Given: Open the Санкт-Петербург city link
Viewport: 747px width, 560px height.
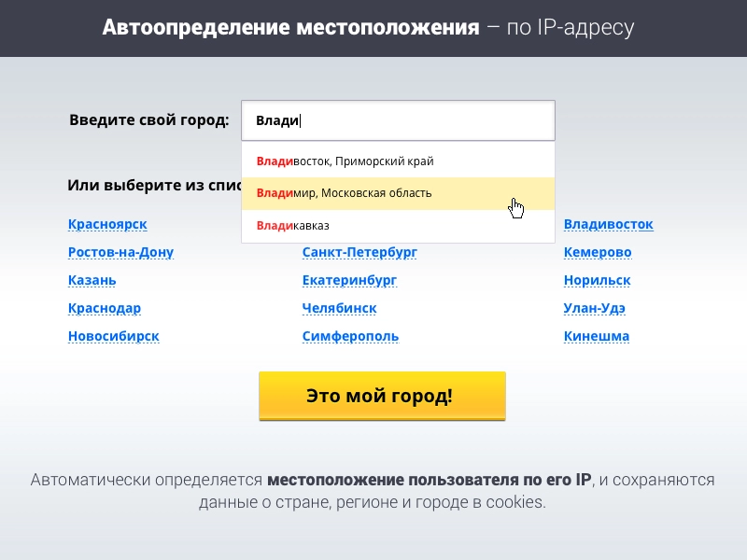Looking at the screenshot, I should click(x=359, y=252).
